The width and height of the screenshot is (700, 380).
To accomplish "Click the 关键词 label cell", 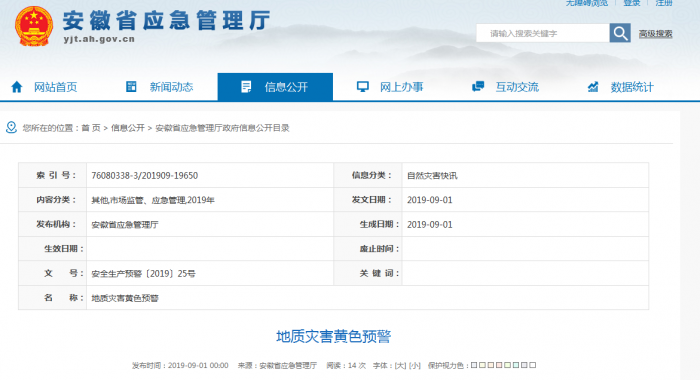I will [x=368, y=273].
